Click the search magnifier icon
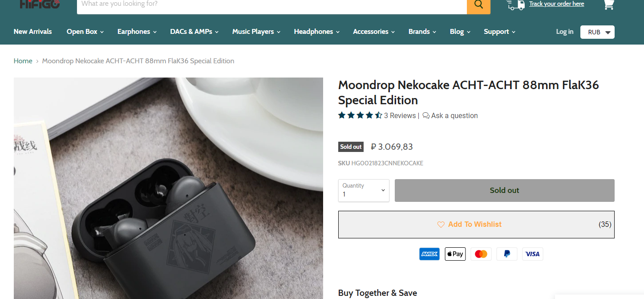 478,4
